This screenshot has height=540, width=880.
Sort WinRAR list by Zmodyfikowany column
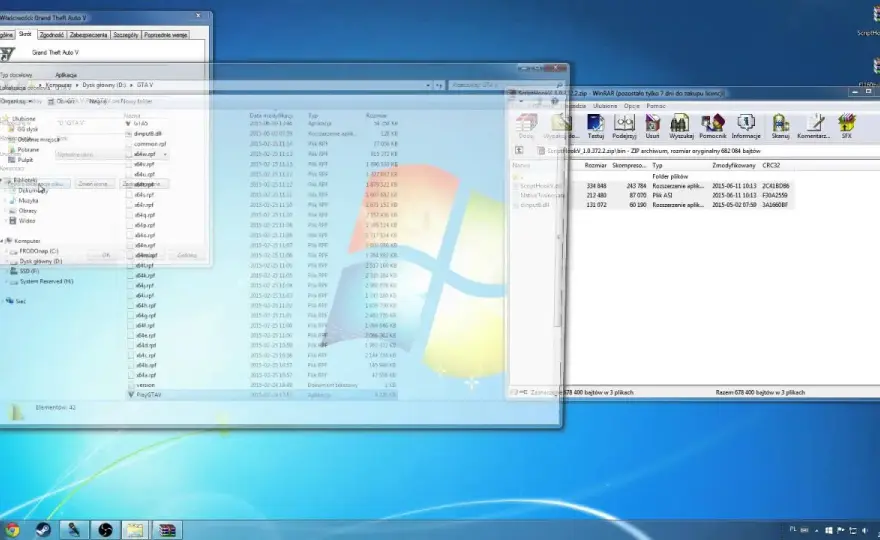735,166
